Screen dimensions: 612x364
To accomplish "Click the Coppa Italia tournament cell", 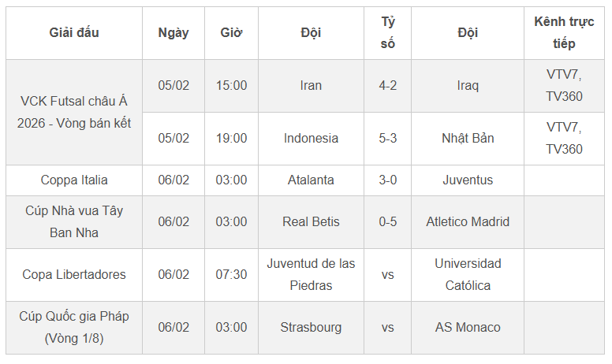I will point(74,180).
